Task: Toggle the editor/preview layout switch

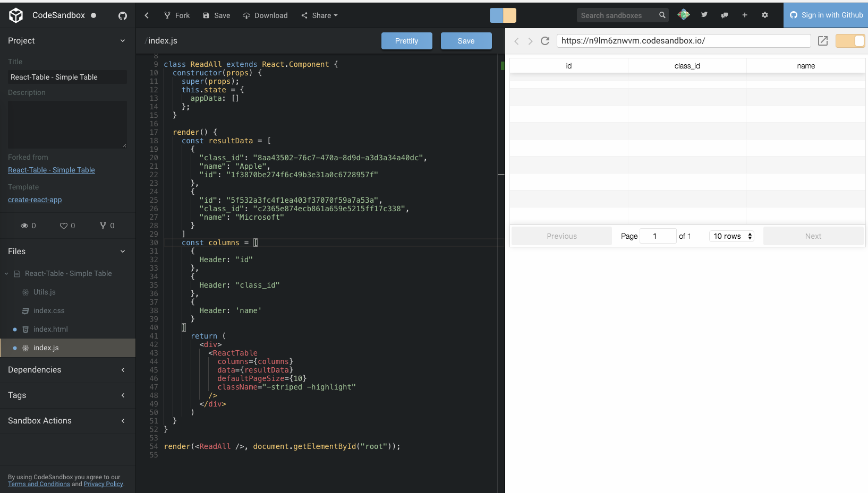Action: coord(502,15)
